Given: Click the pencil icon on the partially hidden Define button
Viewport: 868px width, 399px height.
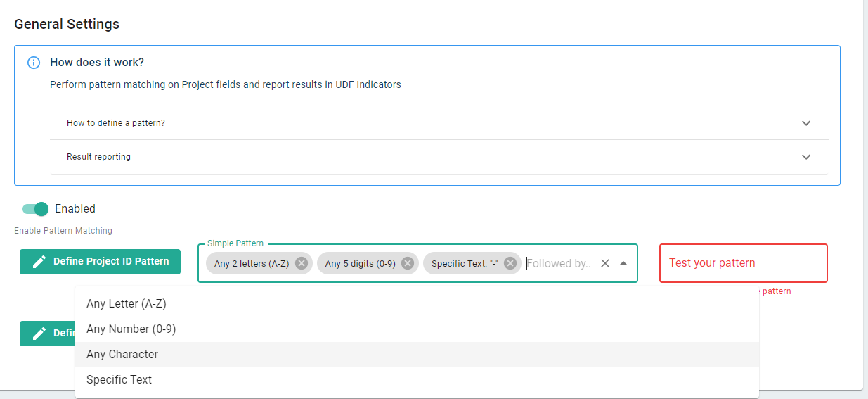Looking at the screenshot, I should point(40,333).
